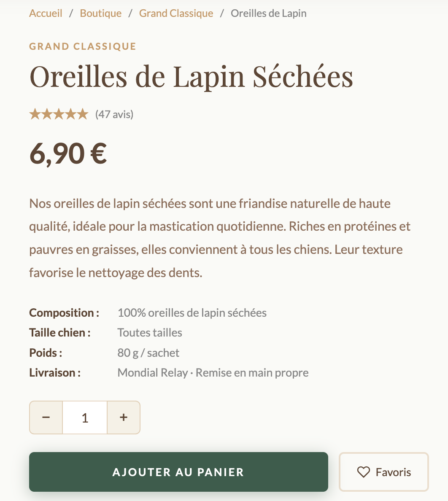The height and width of the screenshot is (501, 448).
Task: Add product with Ajouter au Panier
Action: 178,472
